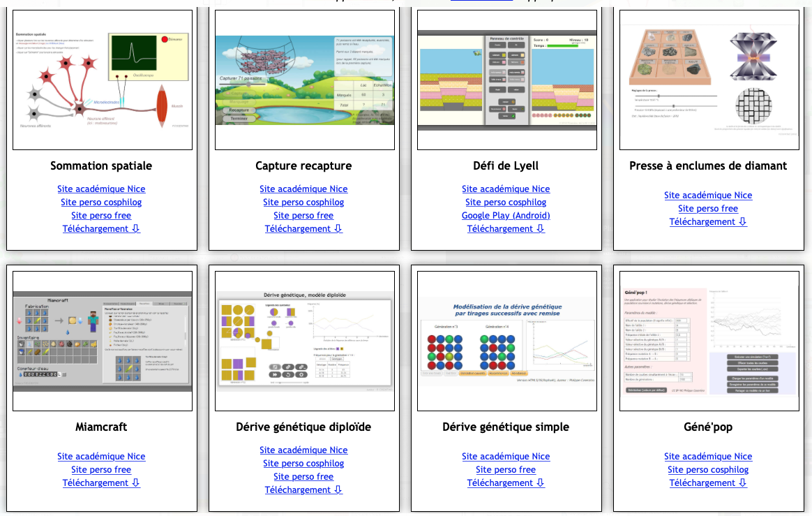812x516 pixels.
Task: Open Site perso cosphilog under Géné'pop
Action: 708,470
